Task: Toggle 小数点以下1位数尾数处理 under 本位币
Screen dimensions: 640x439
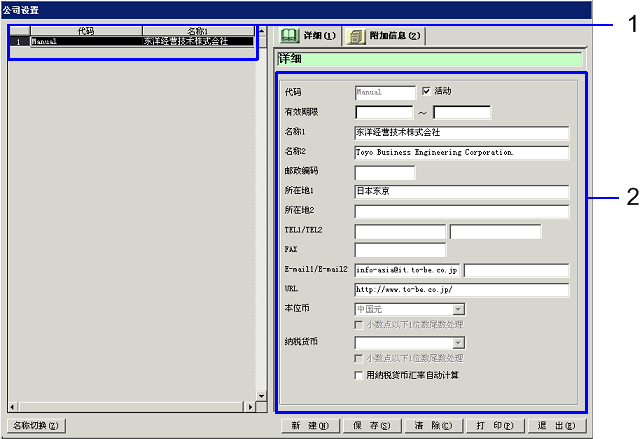Action: [358, 325]
